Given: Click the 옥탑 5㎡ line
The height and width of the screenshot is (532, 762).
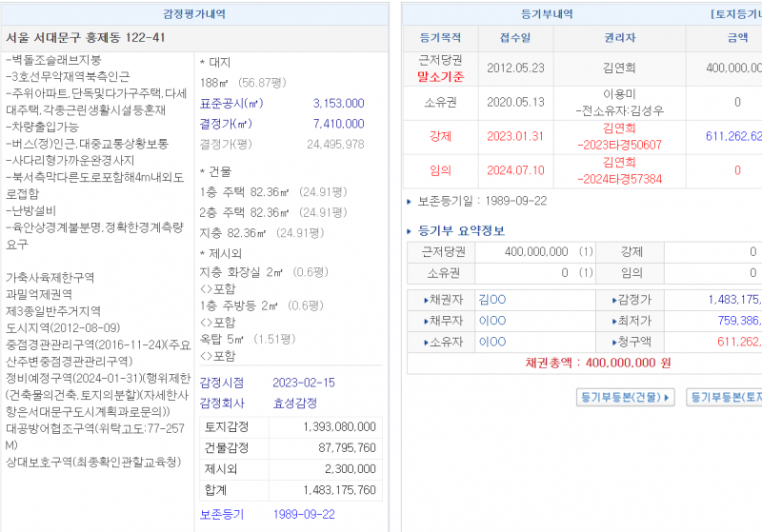Looking at the screenshot, I should point(248,340).
